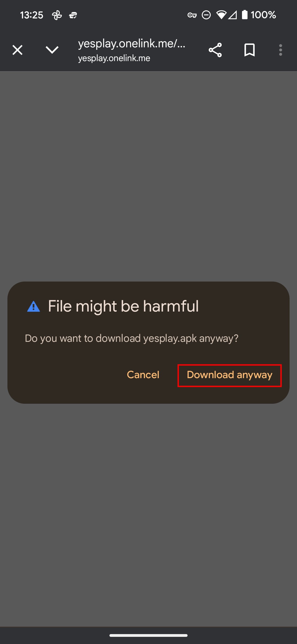Tap the yesplay.onelink.me domain subtitle
Viewport: 297px width, 644px height.
click(x=114, y=58)
